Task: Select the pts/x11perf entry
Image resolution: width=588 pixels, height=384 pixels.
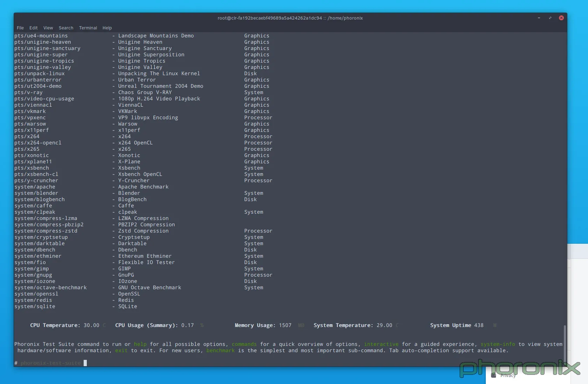Action: (x=31, y=130)
